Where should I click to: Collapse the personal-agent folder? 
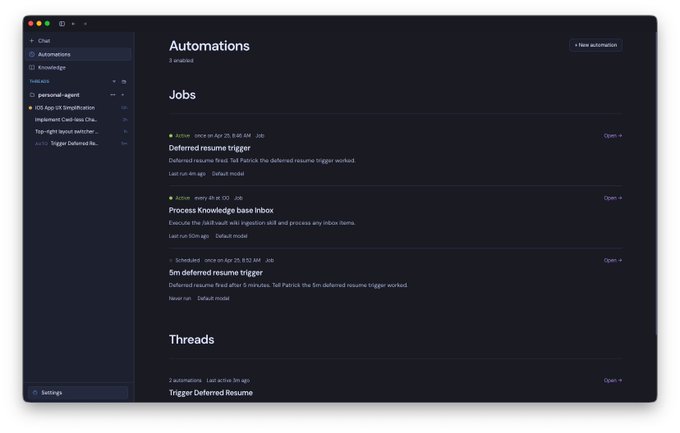pos(32,95)
